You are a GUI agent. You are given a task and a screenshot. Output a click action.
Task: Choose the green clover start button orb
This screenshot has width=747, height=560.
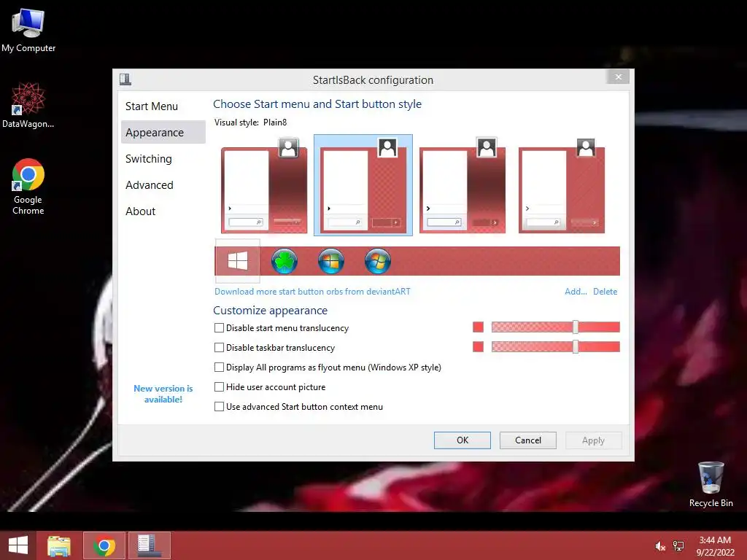coord(285,261)
